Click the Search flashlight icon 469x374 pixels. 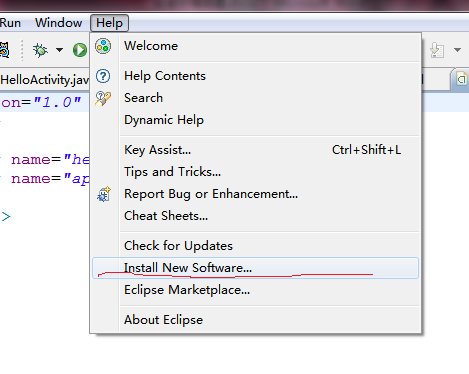[103, 98]
